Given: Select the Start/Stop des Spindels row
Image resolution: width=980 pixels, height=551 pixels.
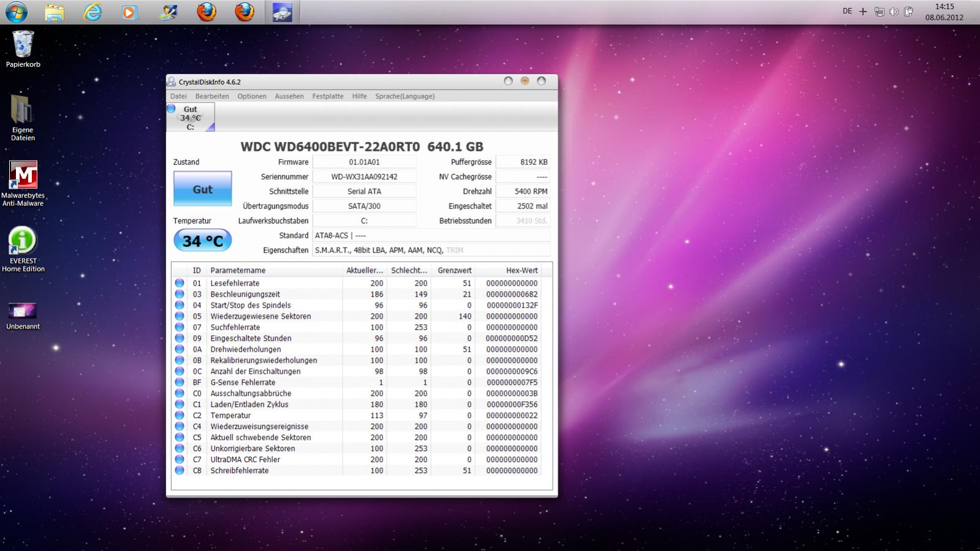Looking at the screenshot, I should (357, 305).
